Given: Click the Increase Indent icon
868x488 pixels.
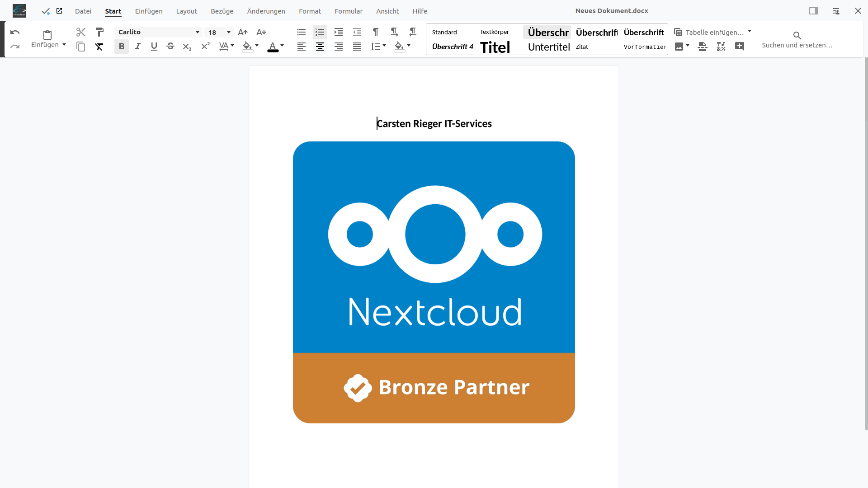Looking at the screenshot, I should [x=339, y=32].
